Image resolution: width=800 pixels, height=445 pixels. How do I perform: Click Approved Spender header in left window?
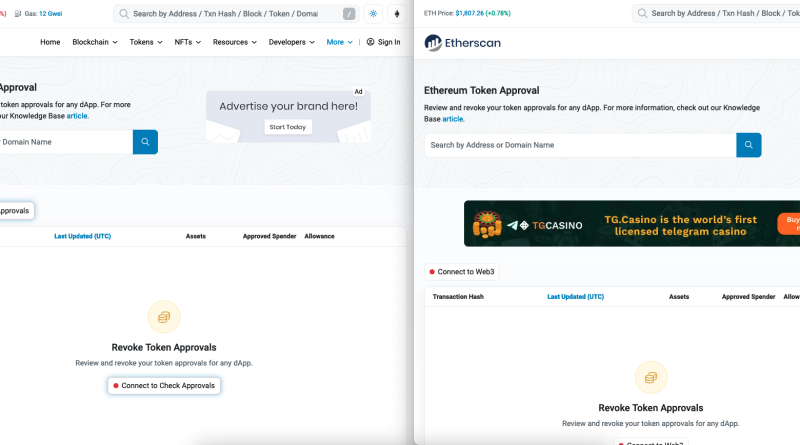point(269,236)
